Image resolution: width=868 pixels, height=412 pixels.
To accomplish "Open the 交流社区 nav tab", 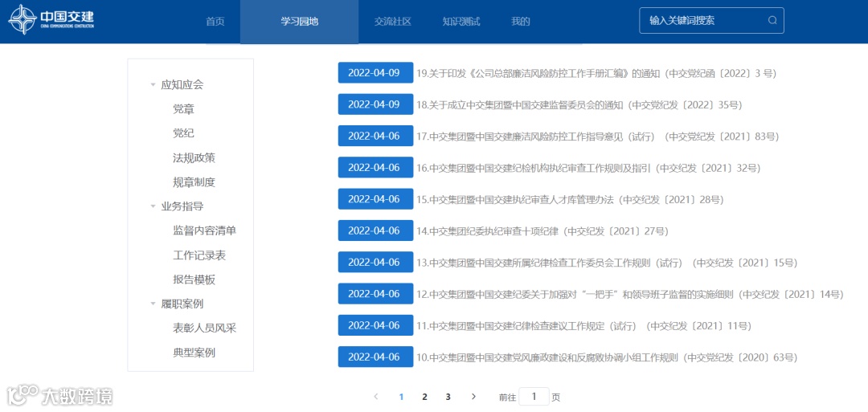I will [x=392, y=22].
